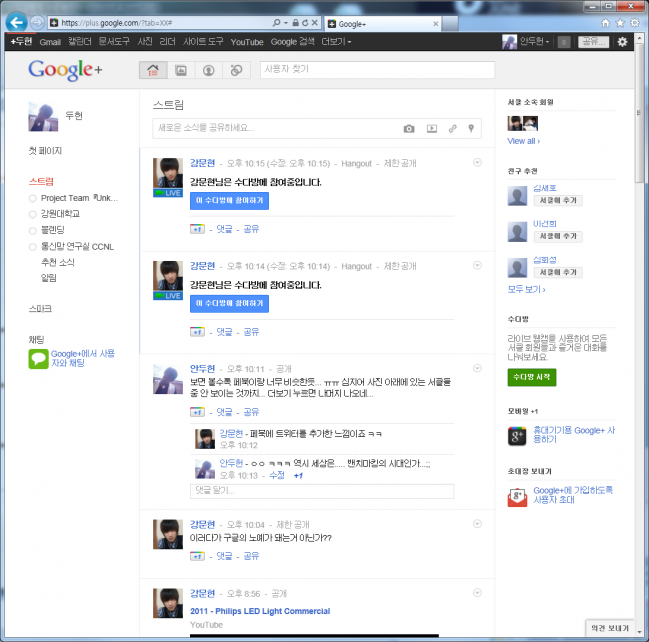Open options arrow on 오후 10:04 post
Viewport: 649px width, 642px height.
(477, 524)
